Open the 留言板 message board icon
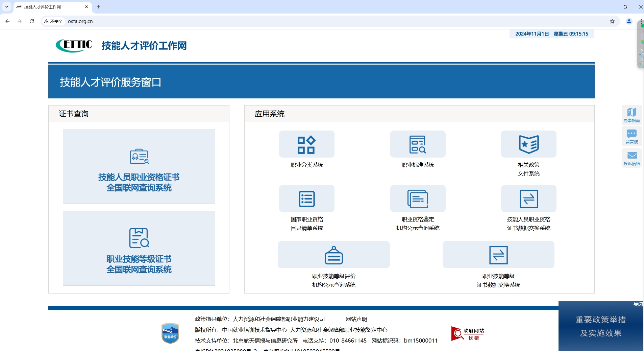 pyautogui.click(x=631, y=136)
